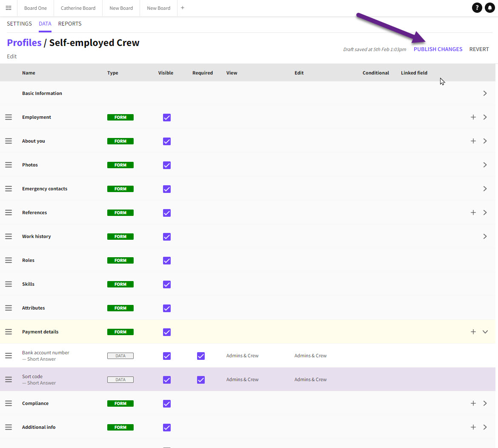Add a field to Payment details section
Image resolution: width=498 pixels, height=448 pixels.
coord(473,332)
